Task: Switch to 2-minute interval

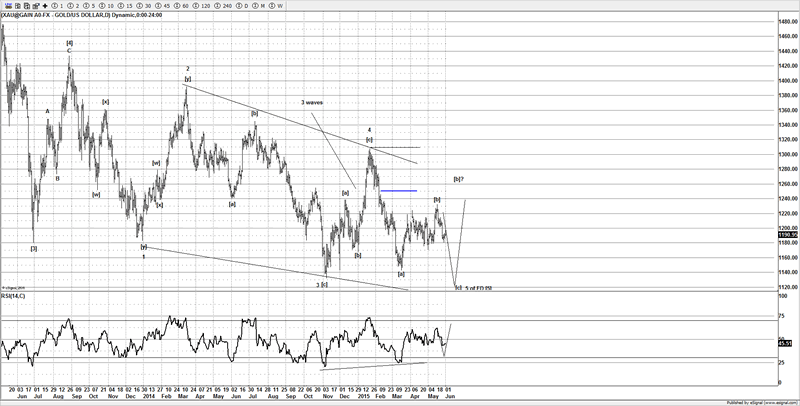Action: coord(73,6)
